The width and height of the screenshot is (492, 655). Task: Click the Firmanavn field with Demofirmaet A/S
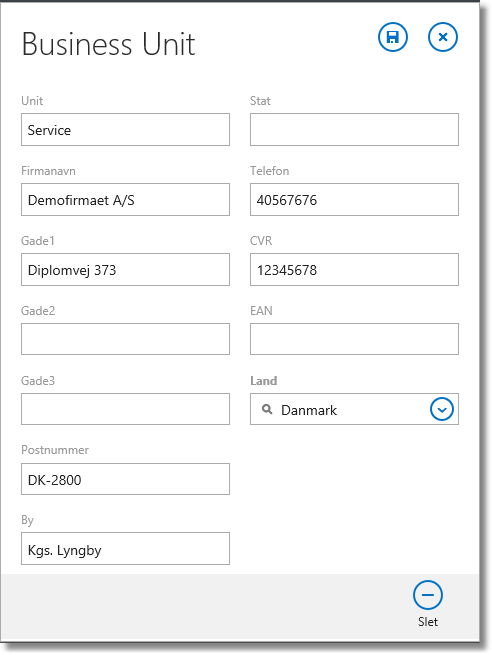tap(125, 200)
